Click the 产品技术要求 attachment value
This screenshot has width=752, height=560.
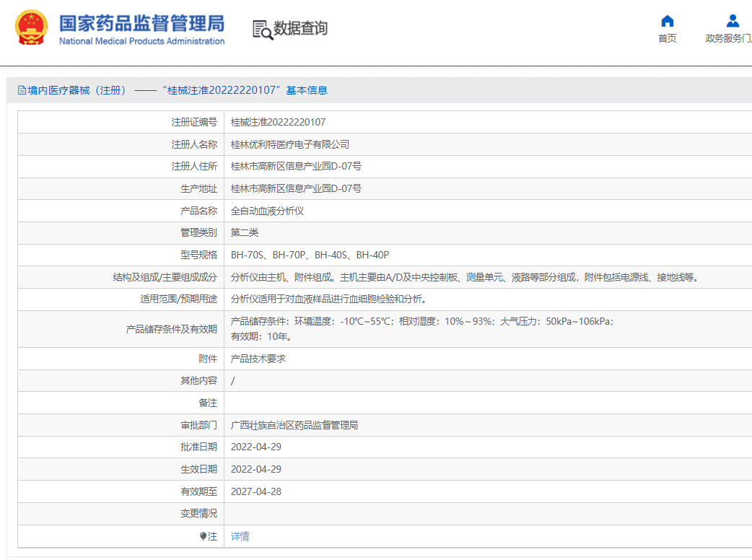[258, 359]
